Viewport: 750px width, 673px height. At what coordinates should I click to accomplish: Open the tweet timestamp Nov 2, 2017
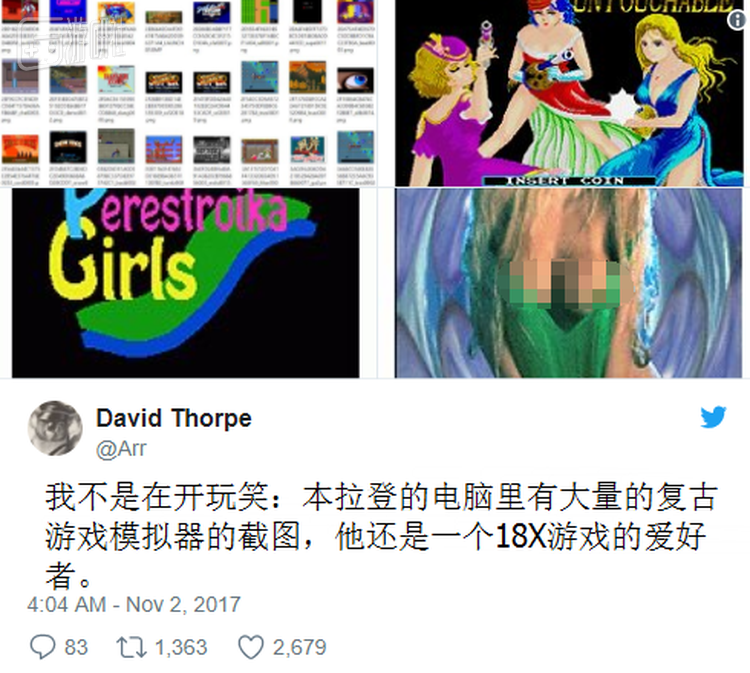click(133, 605)
